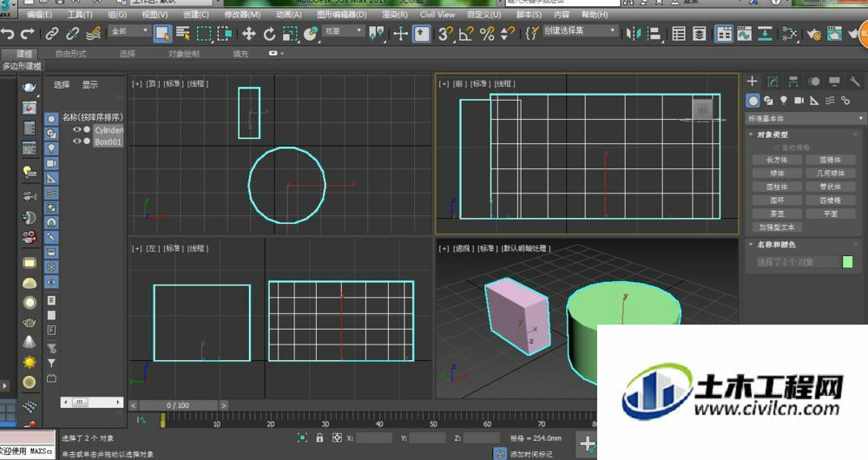Open the 编辑(E) menu
This screenshot has width=868, height=460.
pos(39,15)
